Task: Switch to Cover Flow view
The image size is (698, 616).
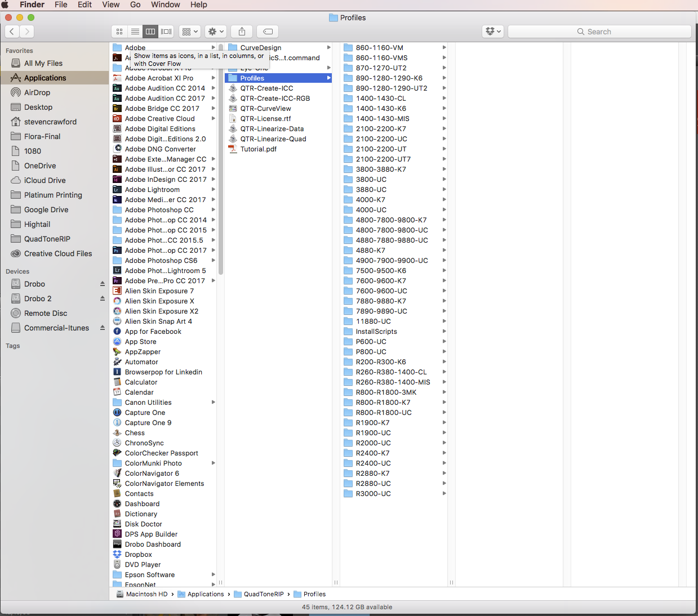Action: tap(166, 32)
